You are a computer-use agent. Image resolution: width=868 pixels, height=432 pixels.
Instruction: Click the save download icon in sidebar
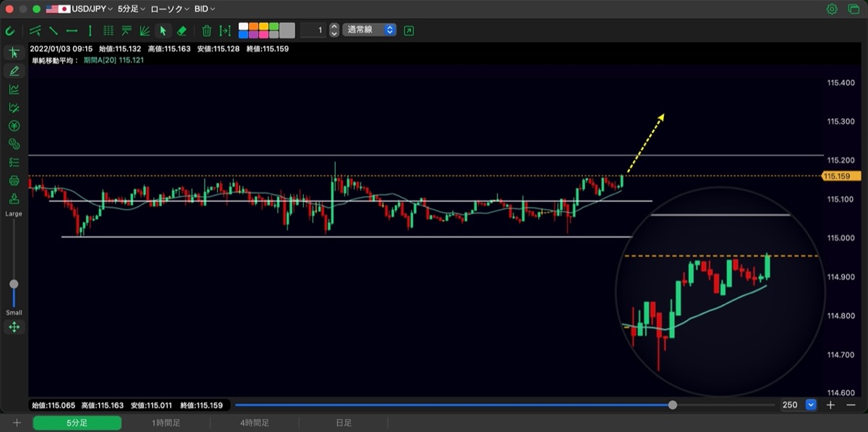click(x=14, y=199)
